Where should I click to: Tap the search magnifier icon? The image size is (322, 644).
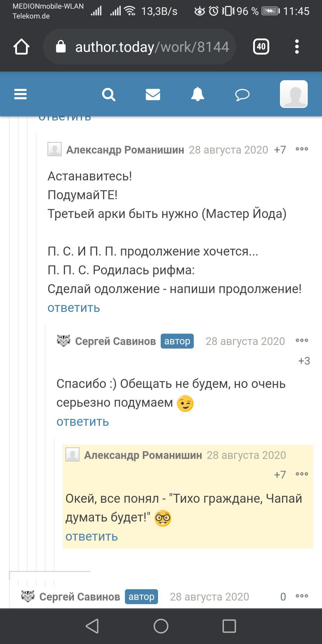(109, 95)
